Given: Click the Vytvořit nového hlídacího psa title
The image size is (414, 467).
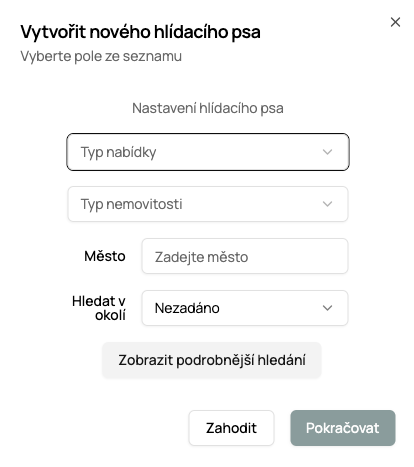Looking at the screenshot, I should click(x=140, y=32).
